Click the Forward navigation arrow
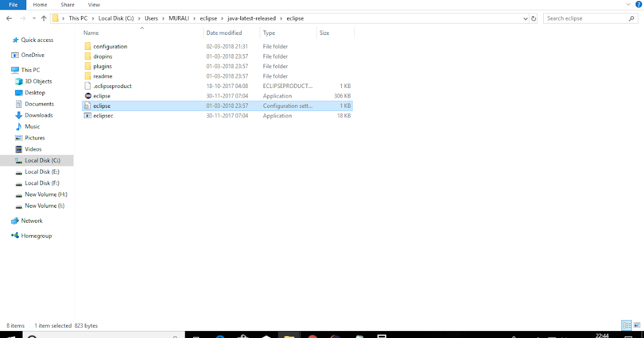This screenshot has width=644, height=338. (23, 18)
